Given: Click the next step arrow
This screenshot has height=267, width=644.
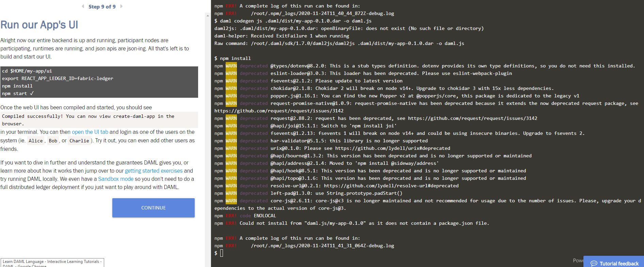Looking at the screenshot, I should pyautogui.click(x=121, y=6).
